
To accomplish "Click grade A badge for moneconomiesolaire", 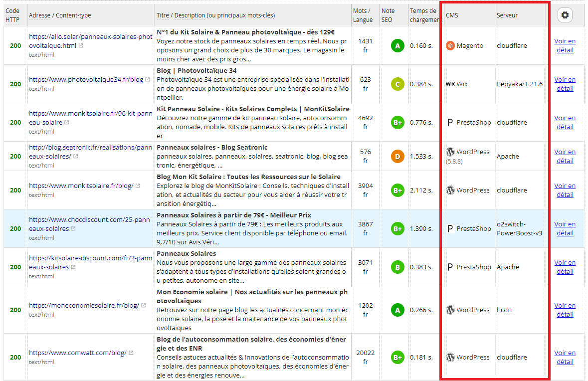I will pos(397,310).
